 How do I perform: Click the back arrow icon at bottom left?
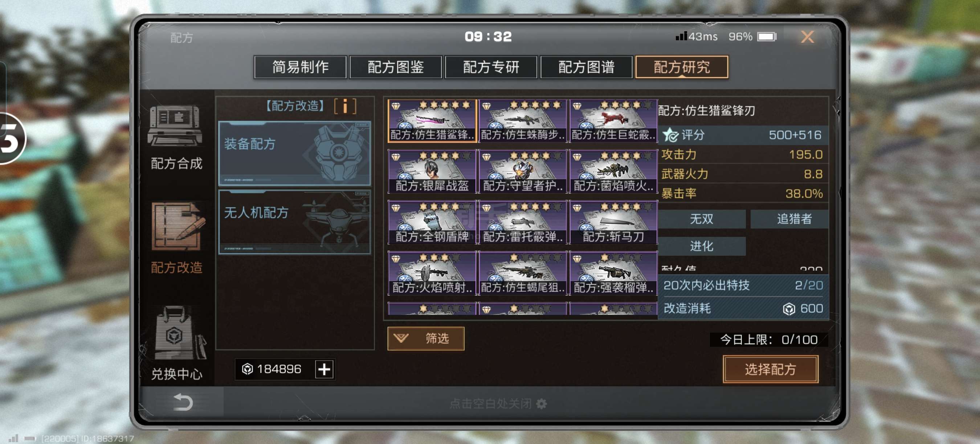pos(183,402)
